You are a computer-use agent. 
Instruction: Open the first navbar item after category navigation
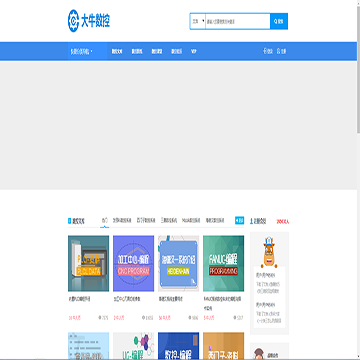[x=117, y=51]
